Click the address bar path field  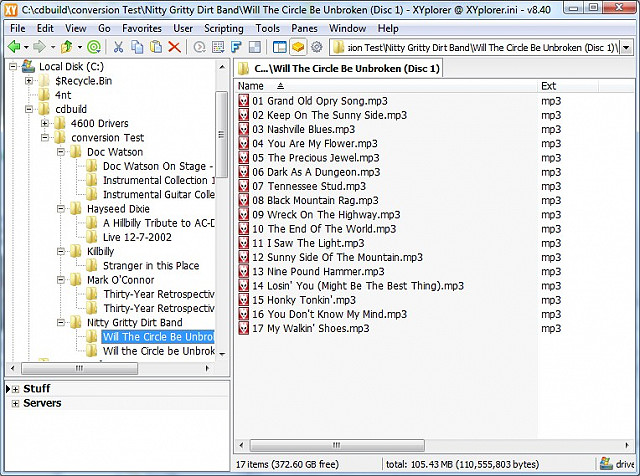coord(482,48)
